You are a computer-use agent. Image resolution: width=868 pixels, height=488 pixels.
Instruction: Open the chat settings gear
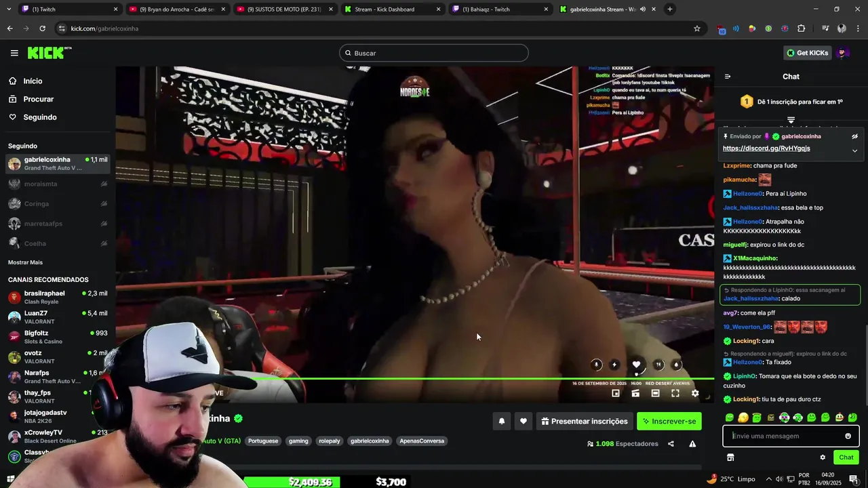pos(823,457)
